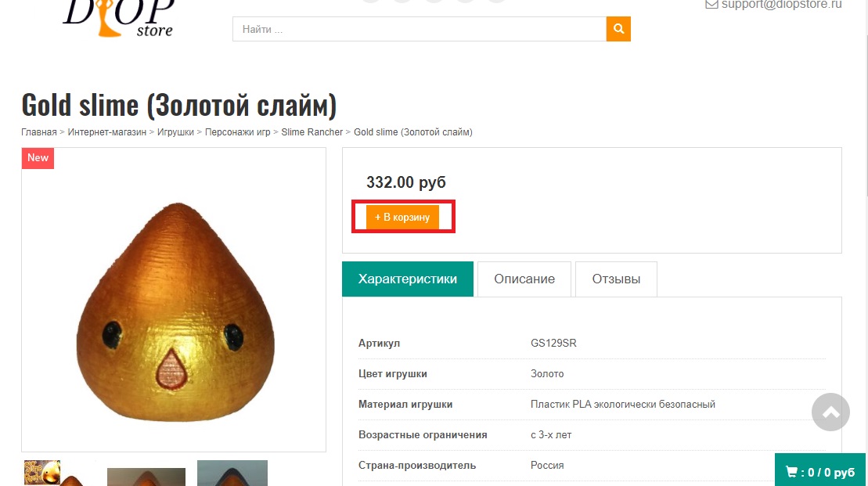Open Интернет-магазин breadcrumb link
The image size is (868, 486).
click(x=107, y=132)
